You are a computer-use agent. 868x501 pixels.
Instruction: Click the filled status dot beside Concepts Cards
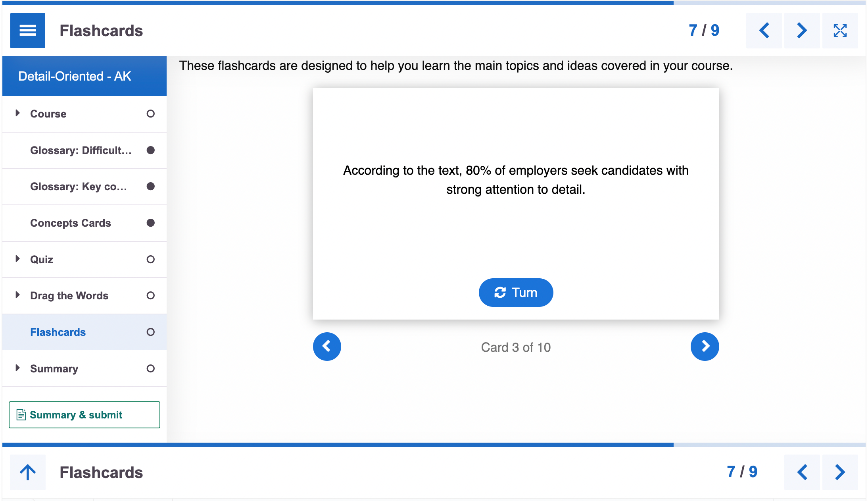[x=150, y=223]
